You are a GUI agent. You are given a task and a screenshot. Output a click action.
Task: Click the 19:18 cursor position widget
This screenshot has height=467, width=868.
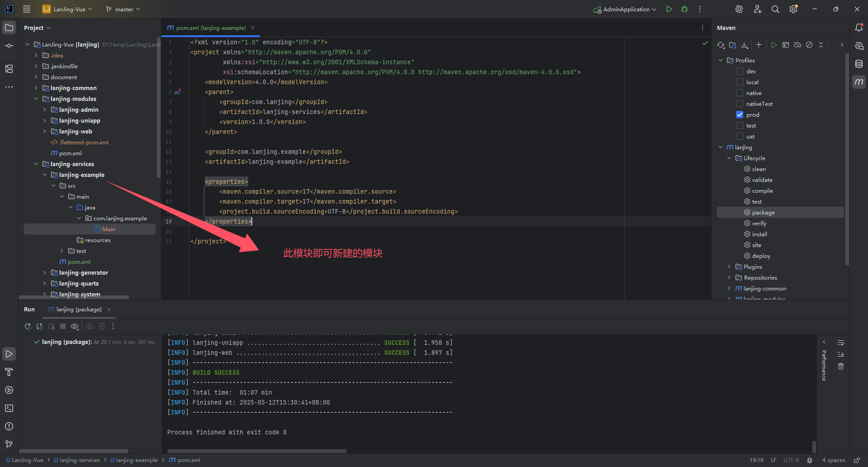[756, 460]
